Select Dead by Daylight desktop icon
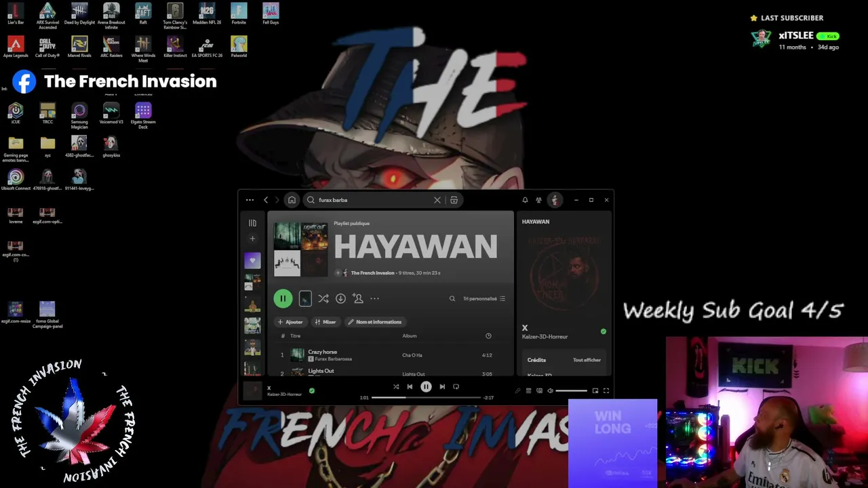The width and height of the screenshot is (868, 488). click(79, 14)
